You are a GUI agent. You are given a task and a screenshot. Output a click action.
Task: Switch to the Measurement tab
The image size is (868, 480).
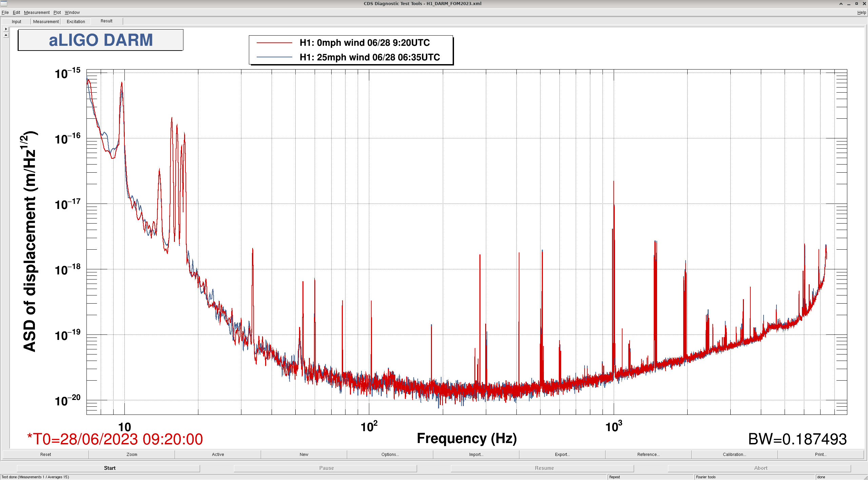pos(46,21)
